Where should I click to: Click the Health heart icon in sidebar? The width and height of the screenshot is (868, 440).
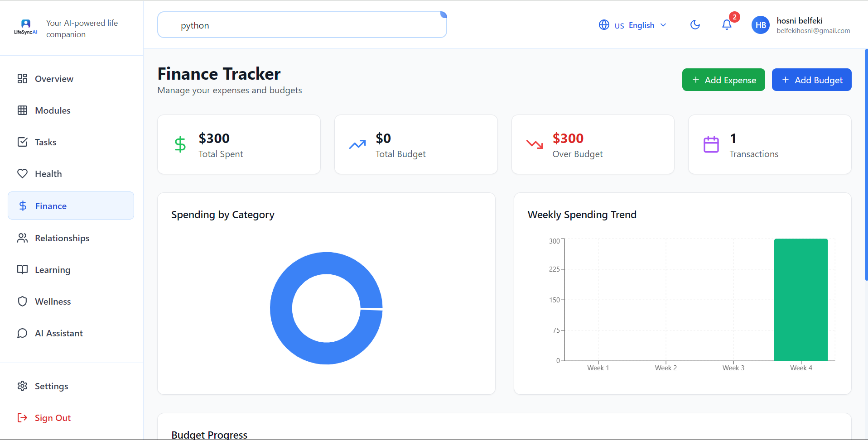coord(22,174)
